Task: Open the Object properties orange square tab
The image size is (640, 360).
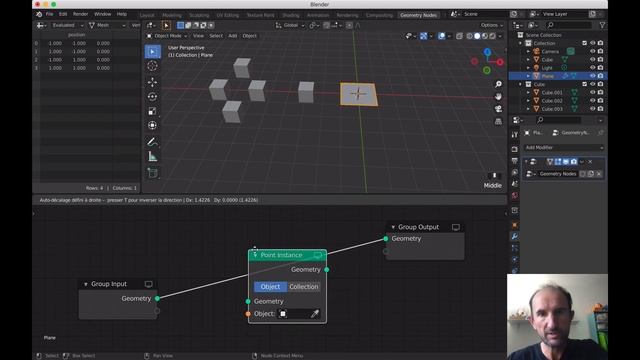Action: (515, 225)
